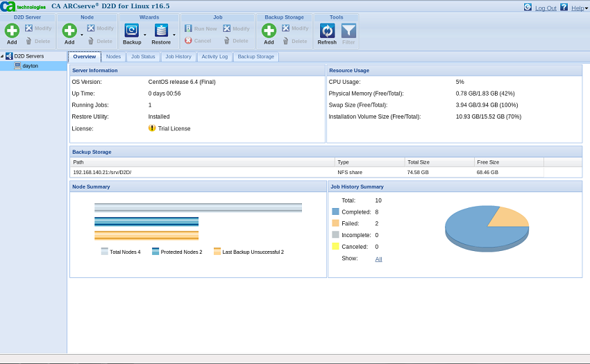Modify the D2D Server entry
Image resolution: width=590 pixels, height=364 pixels.
click(x=38, y=28)
